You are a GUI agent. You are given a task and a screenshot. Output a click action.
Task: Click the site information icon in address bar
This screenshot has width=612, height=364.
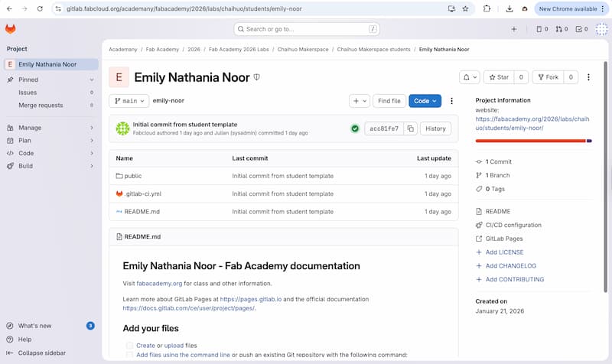point(58,8)
